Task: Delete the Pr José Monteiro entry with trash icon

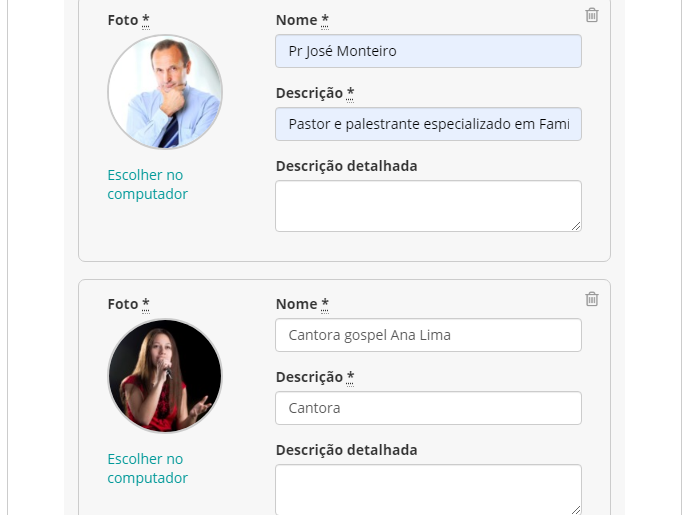Action: click(x=592, y=15)
